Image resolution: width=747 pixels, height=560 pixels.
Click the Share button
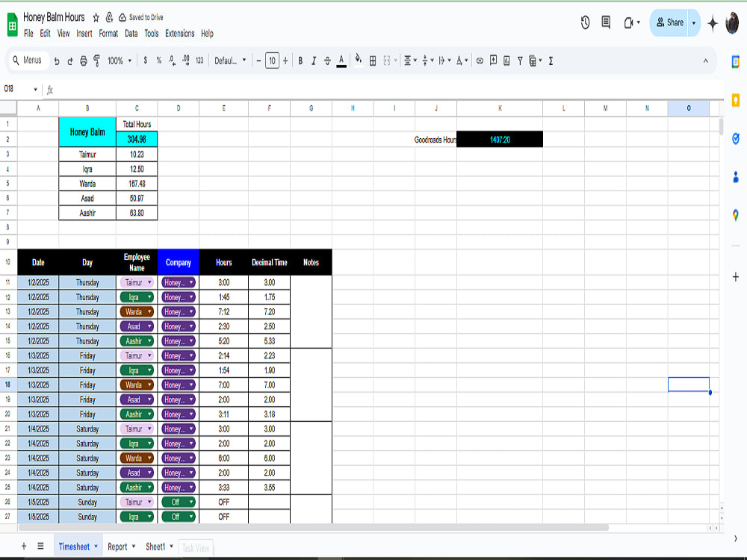669,22
